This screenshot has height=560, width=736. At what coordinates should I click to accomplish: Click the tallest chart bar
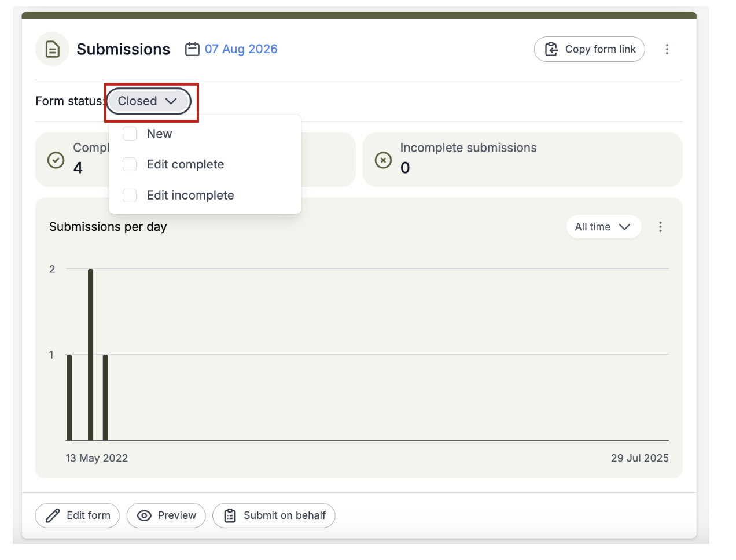[x=90, y=355]
